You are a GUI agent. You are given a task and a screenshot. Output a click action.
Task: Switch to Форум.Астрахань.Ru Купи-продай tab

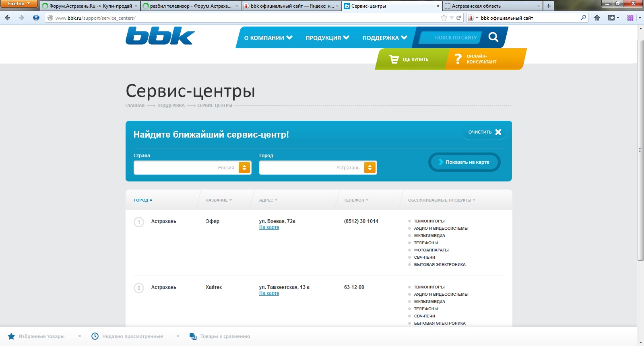click(90, 6)
